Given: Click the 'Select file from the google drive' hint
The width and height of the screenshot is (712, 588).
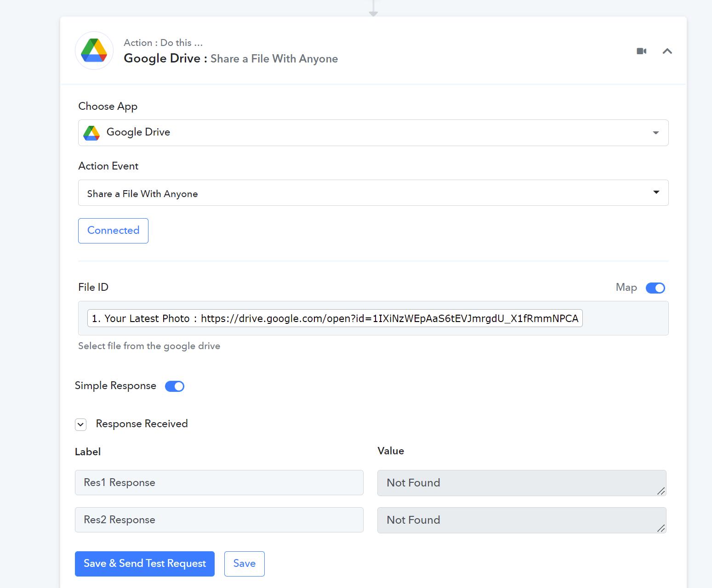Looking at the screenshot, I should [149, 346].
